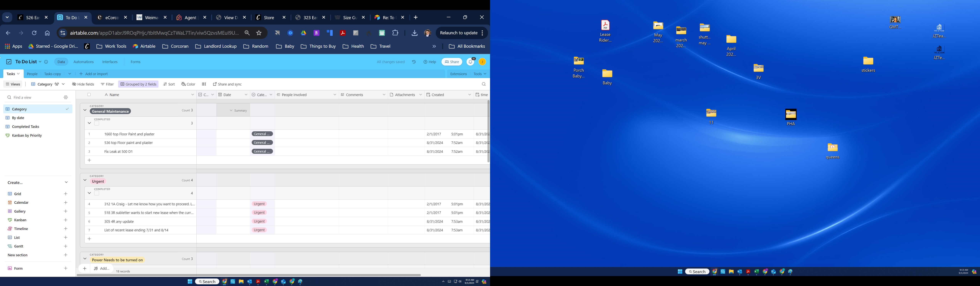Viewport: 980px width, 286px height.
Task: Open the Lease Rider PDF desktop icon
Action: (605, 31)
